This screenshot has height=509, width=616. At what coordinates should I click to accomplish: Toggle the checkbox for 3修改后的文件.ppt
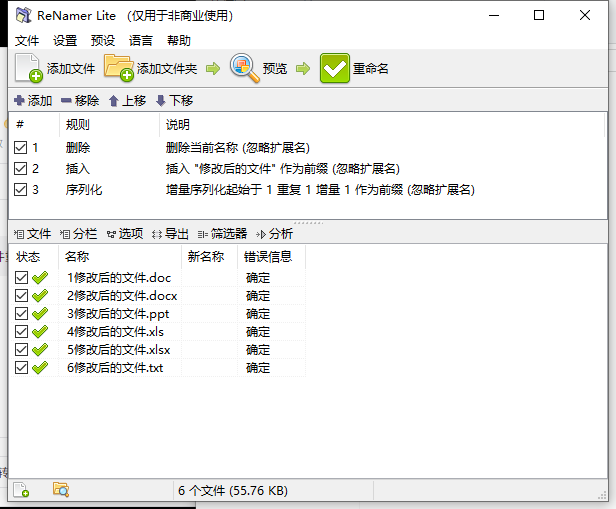(x=22, y=313)
